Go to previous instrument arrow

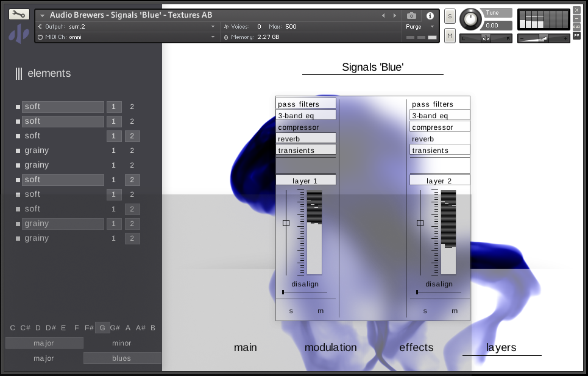point(383,16)
